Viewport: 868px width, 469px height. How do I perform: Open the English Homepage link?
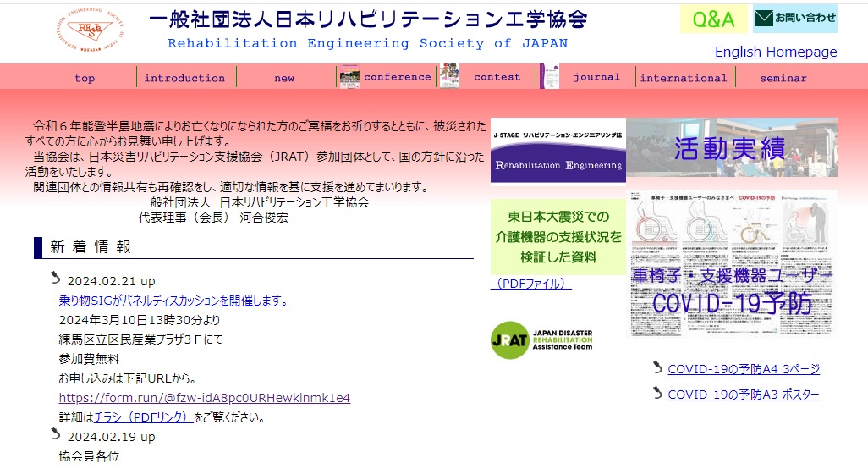click(776, 52)
